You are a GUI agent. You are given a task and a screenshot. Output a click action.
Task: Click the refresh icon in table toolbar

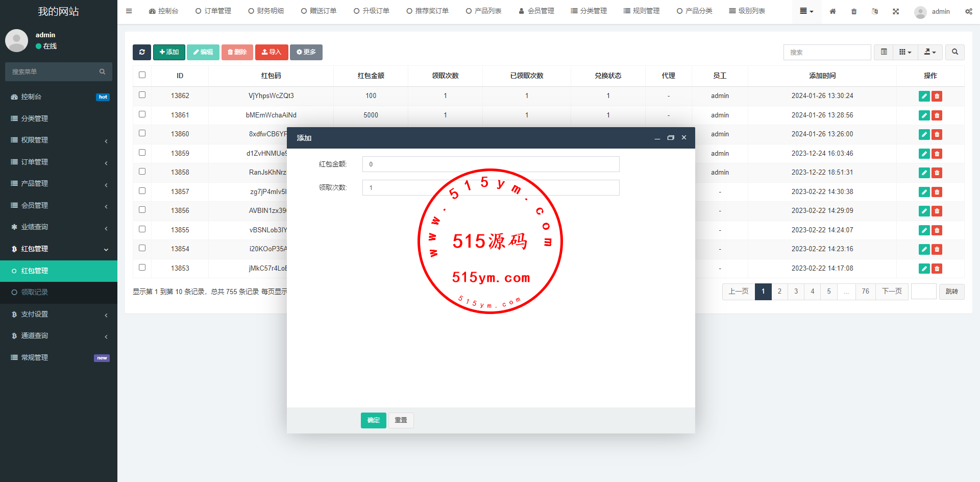pos(142,52)
